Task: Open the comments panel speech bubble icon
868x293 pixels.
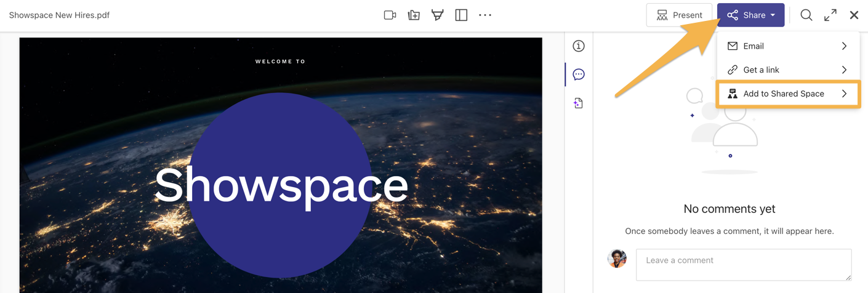Action: pyautogui.click(x=579, y=74)
